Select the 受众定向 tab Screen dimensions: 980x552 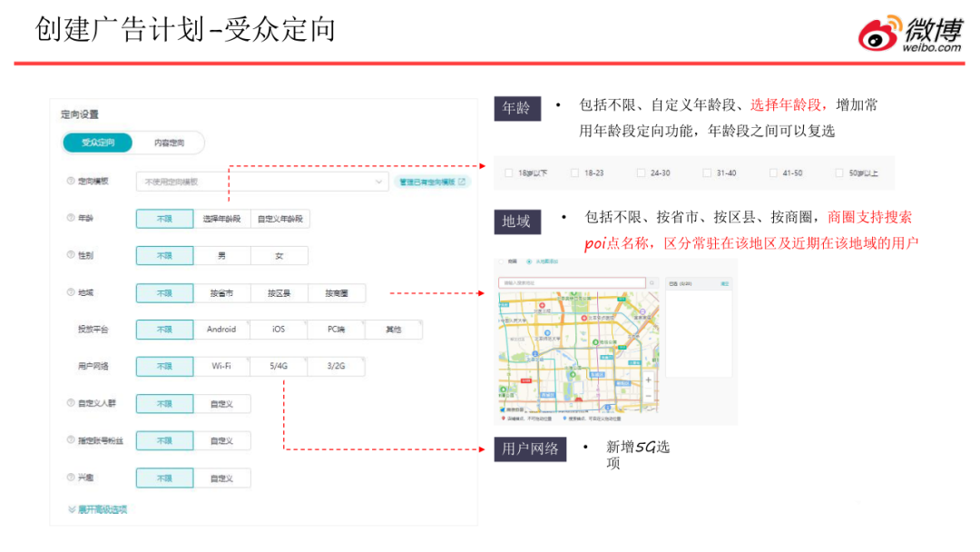98,143
